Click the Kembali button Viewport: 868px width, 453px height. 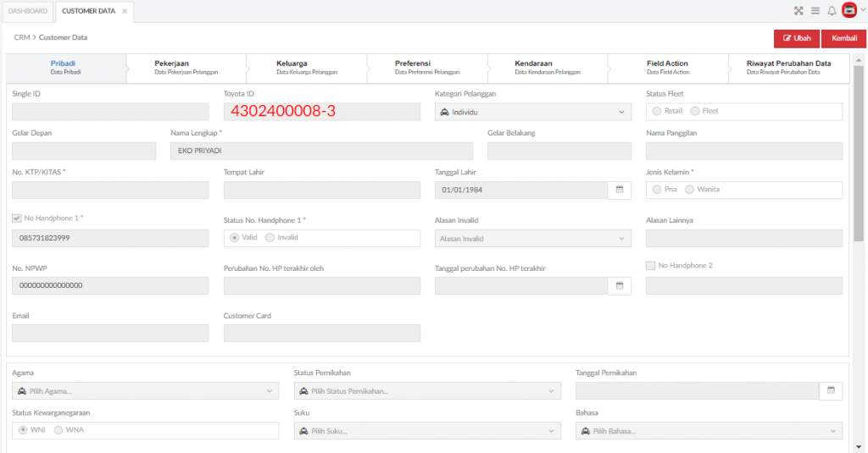point(843,38)
